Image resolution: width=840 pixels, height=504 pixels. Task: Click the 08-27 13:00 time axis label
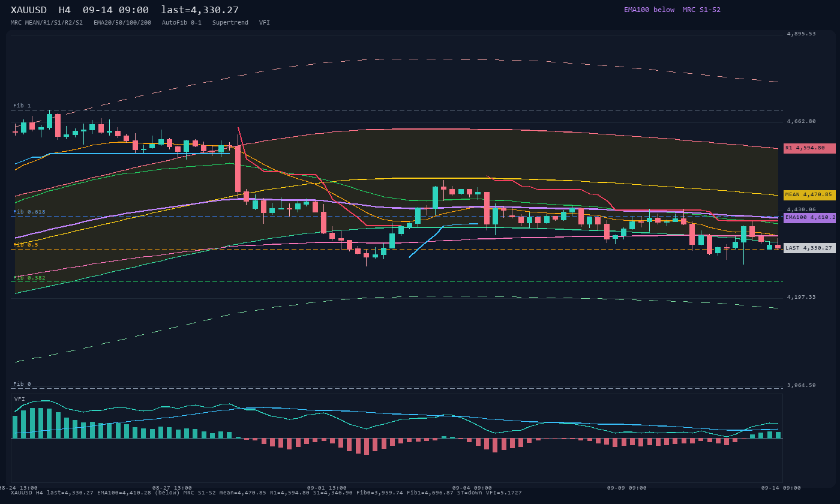coord(172,488)
